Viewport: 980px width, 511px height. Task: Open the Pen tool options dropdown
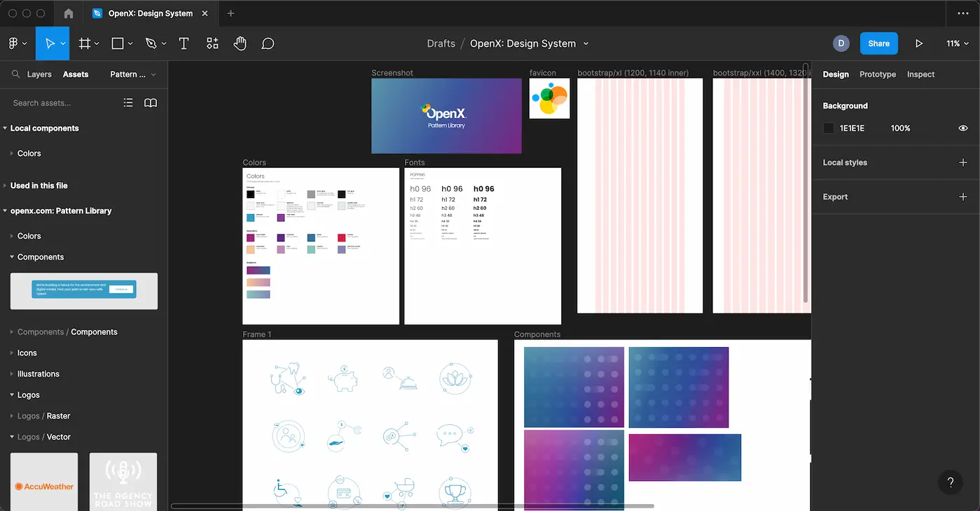163,43
